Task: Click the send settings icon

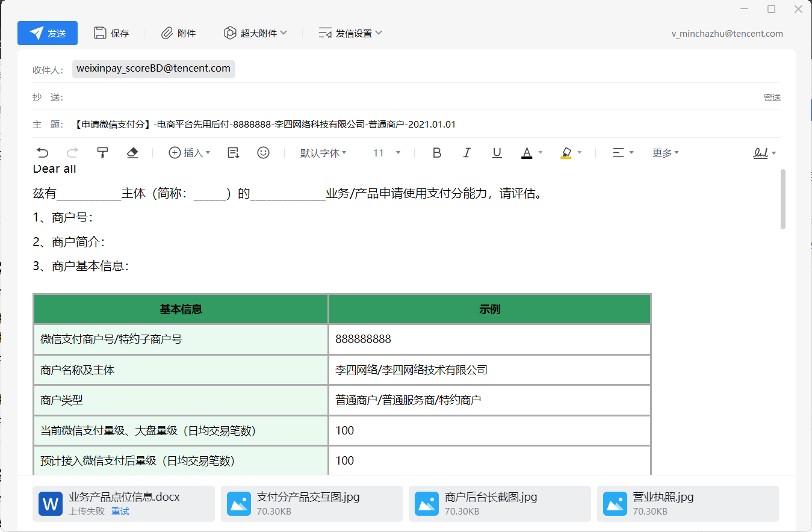Action: point(325,33)
